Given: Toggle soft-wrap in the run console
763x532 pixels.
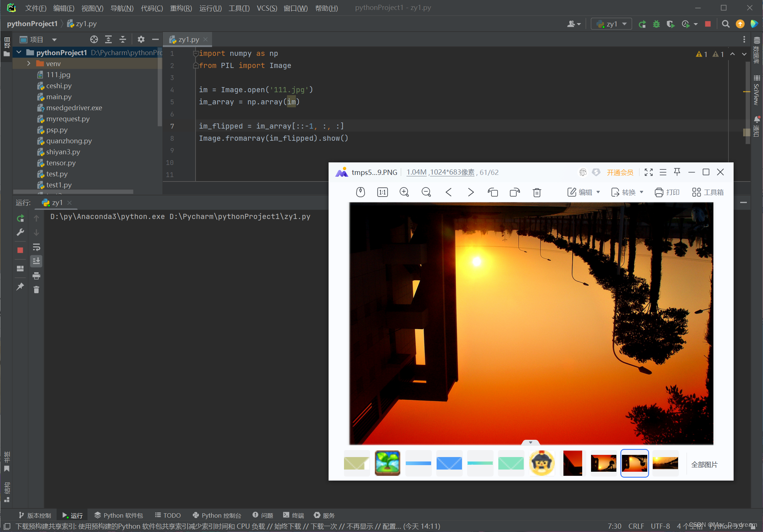Looking at the screenshot, I should click(x=36, y=247).
